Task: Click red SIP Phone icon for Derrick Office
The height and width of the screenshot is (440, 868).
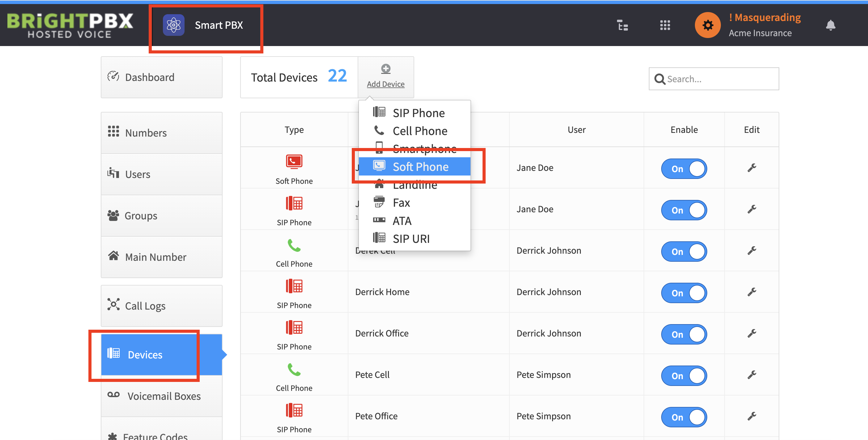Action: (x=294, y=328)
